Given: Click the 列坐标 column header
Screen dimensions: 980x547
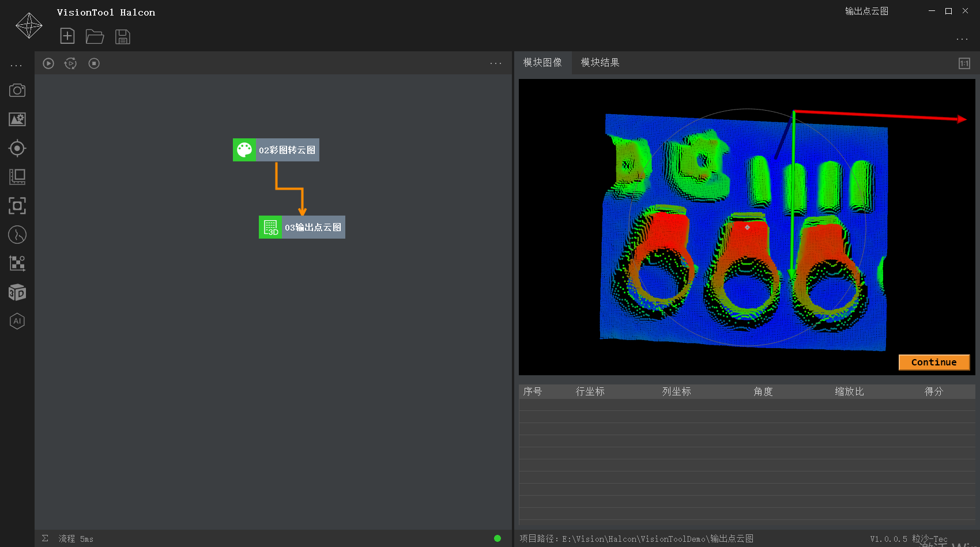Looking at the screenshot, I should point(676,391).
